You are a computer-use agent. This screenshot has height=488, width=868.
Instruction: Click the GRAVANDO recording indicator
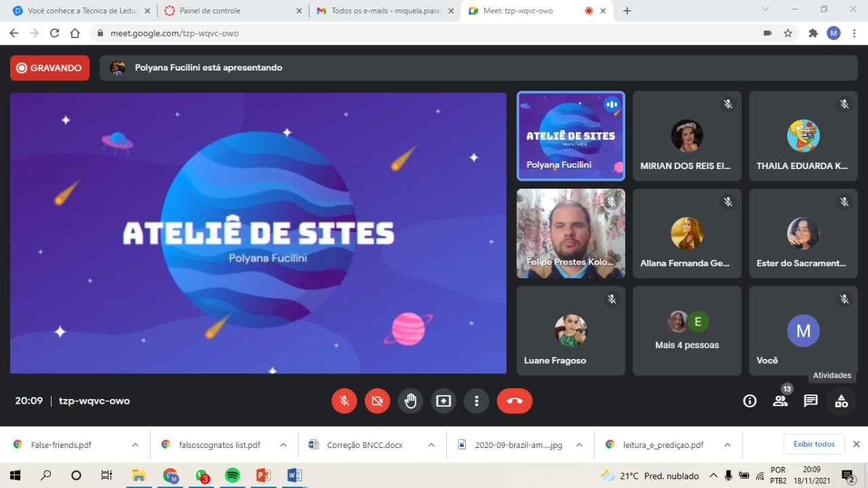click(50, 68)
